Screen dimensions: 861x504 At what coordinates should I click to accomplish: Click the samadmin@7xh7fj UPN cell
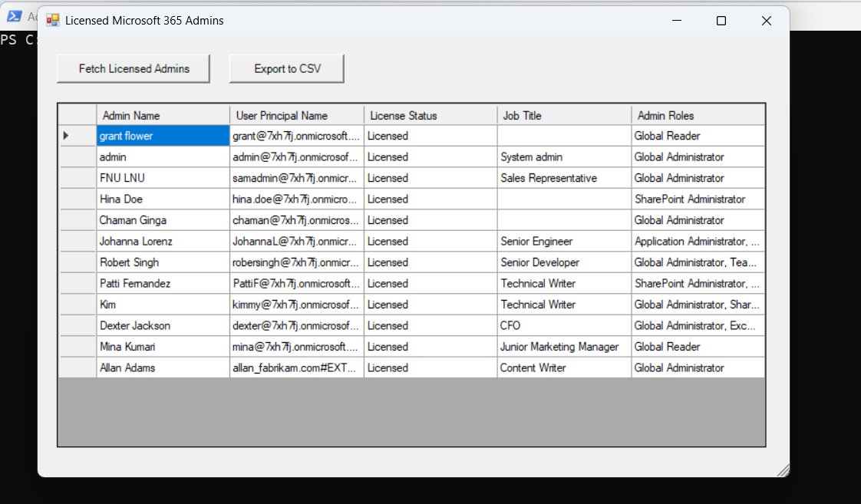pyautogui.click(x=296, y=178)
